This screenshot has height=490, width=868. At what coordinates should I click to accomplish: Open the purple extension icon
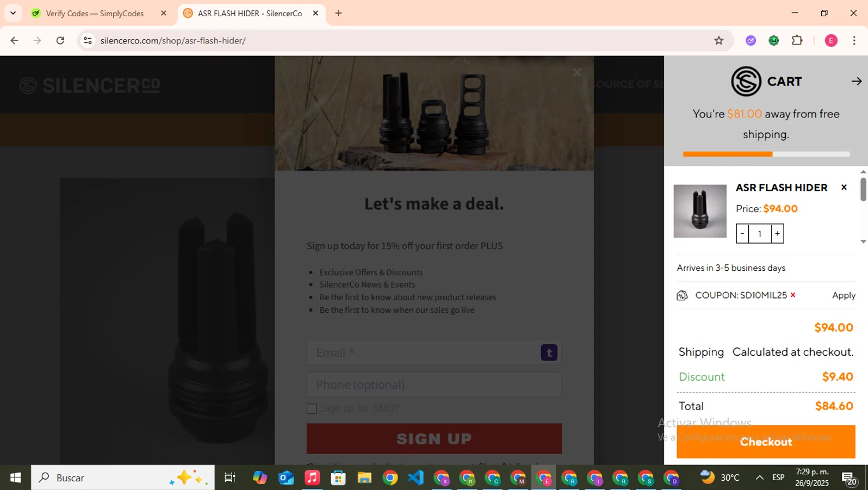(751, 40)
